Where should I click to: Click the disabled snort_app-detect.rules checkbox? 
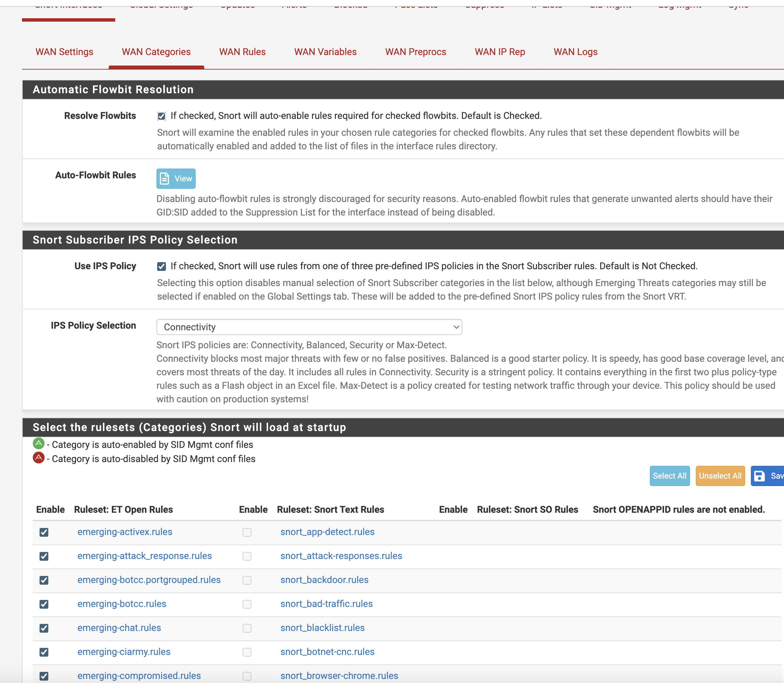(247, 532)
